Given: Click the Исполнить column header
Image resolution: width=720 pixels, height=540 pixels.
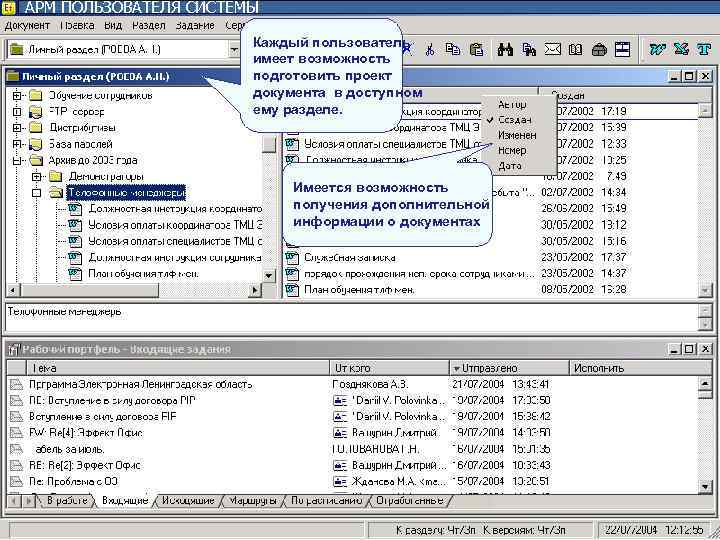Looking at the screenshot, I should (641, 368).
